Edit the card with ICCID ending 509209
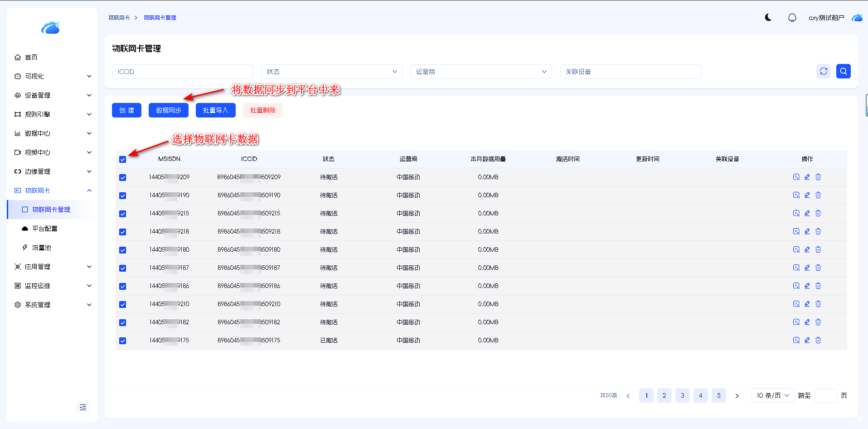Image resolution: width=868 pixels, height=429 pixels. (x=807, y=177)
